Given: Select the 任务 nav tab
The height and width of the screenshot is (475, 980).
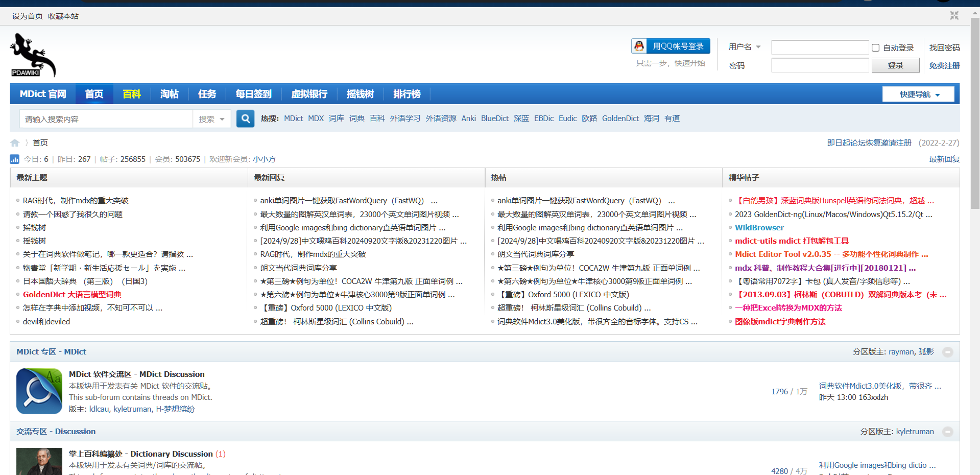Looking at the screenshot, I should pos(207,94).
